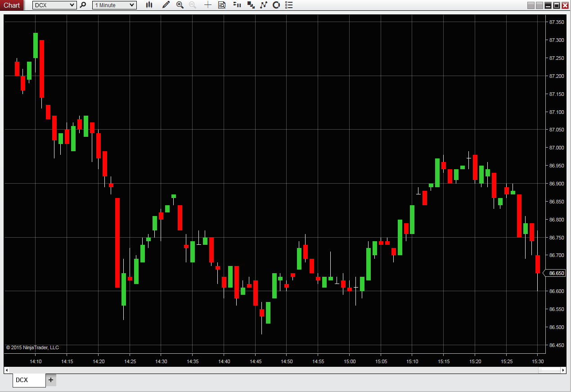
Task: Open the drawing tools pencil menu
Action: tap(166, 5)
